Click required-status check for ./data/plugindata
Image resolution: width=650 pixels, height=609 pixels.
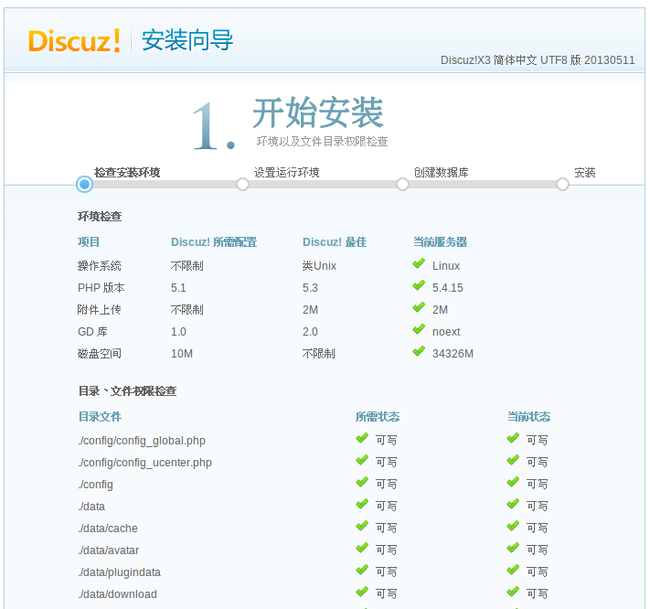pyautogui.click(x=362, y=570)
